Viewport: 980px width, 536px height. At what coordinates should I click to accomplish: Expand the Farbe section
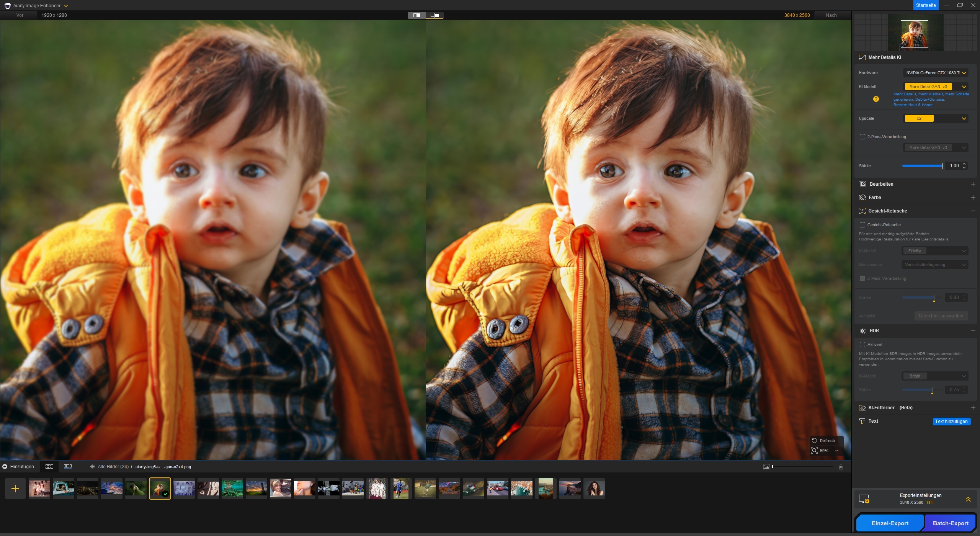click(x=973, y=198)
